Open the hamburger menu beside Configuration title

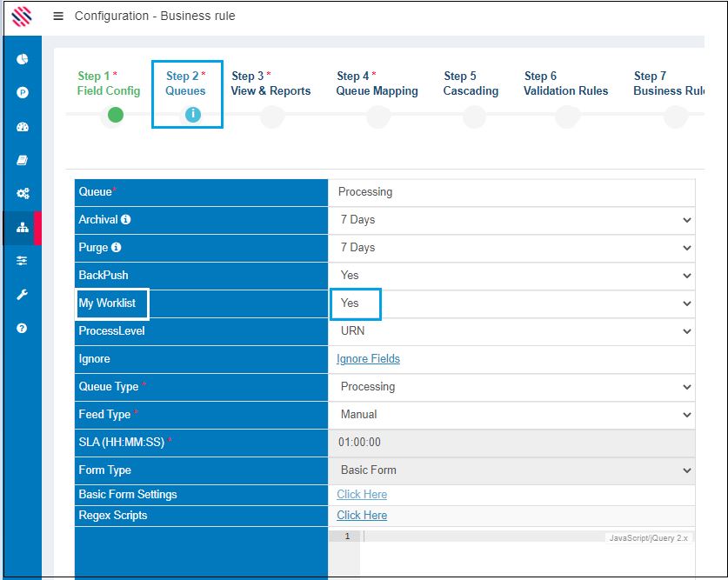pyautogui.click(x=58, y=16)
